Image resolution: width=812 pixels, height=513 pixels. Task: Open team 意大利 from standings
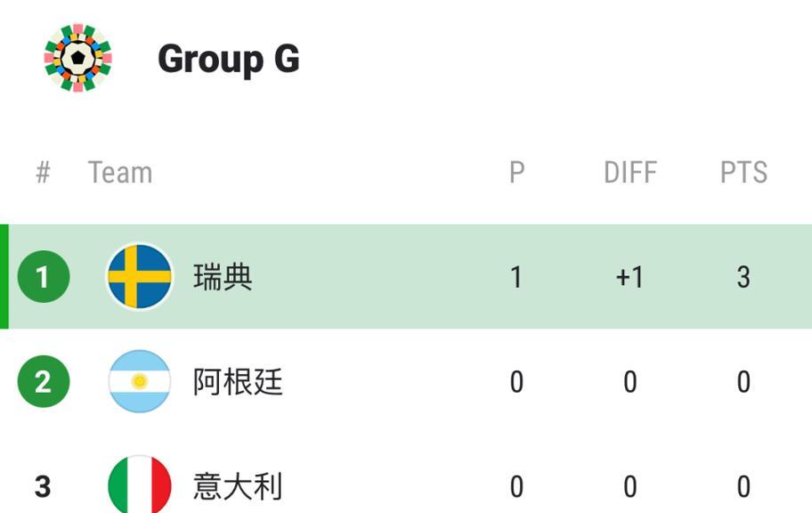tap(238, 486)
